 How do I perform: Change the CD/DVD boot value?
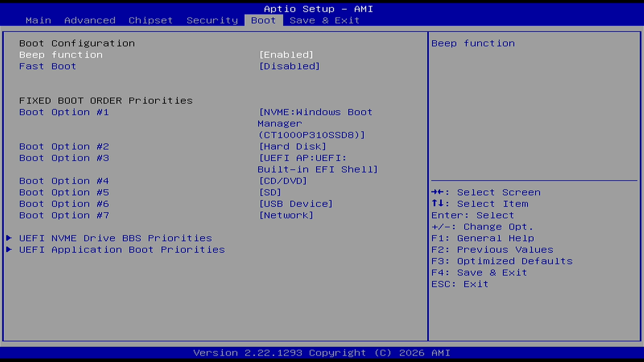(283, 181)
